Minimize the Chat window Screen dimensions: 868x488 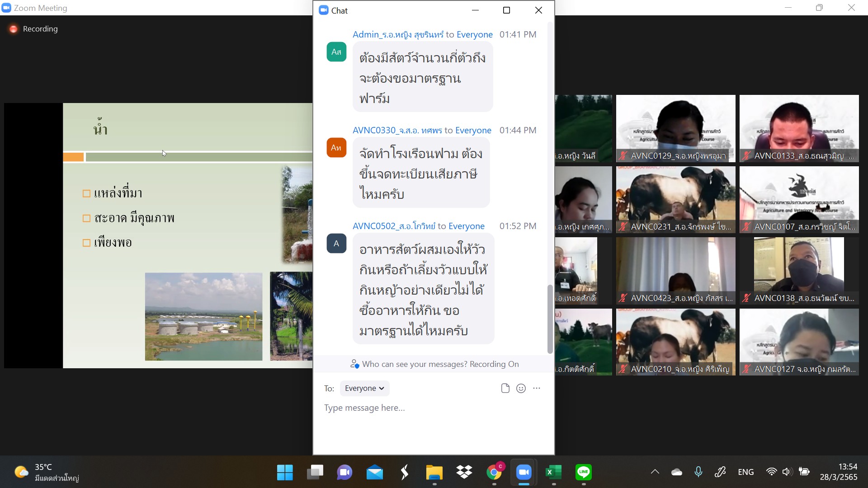pyautogui.click(x=475, y=10)
